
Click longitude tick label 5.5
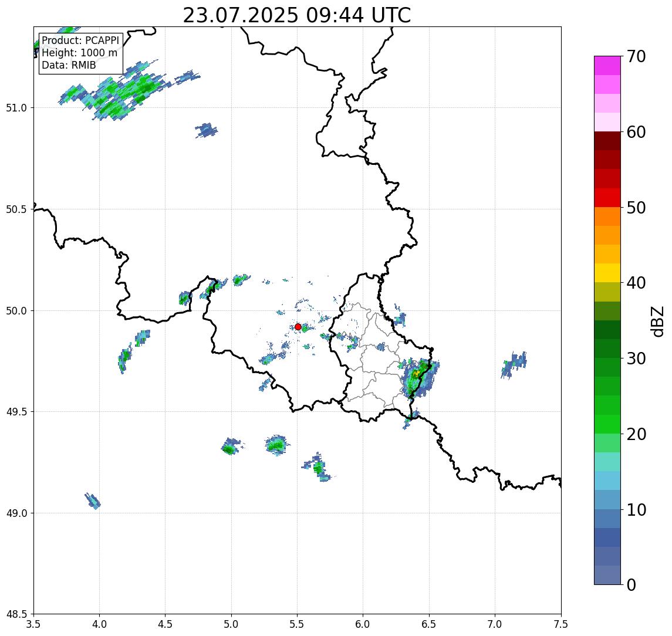297,624
